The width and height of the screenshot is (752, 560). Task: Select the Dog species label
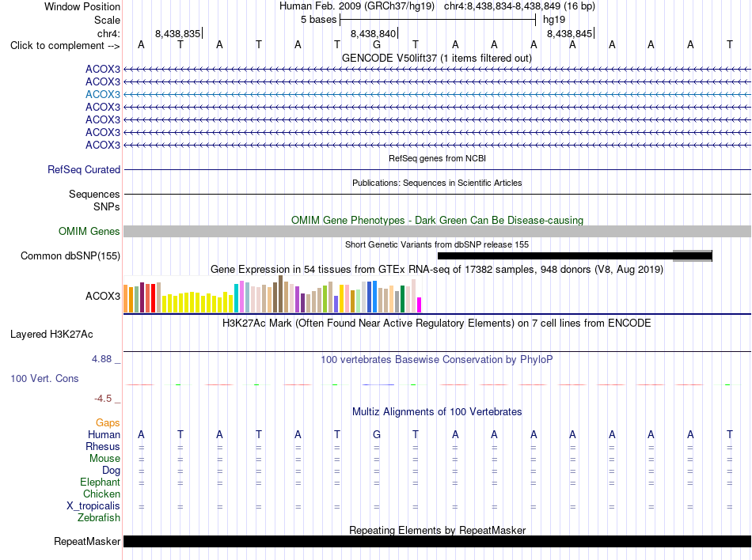[111, 471]
